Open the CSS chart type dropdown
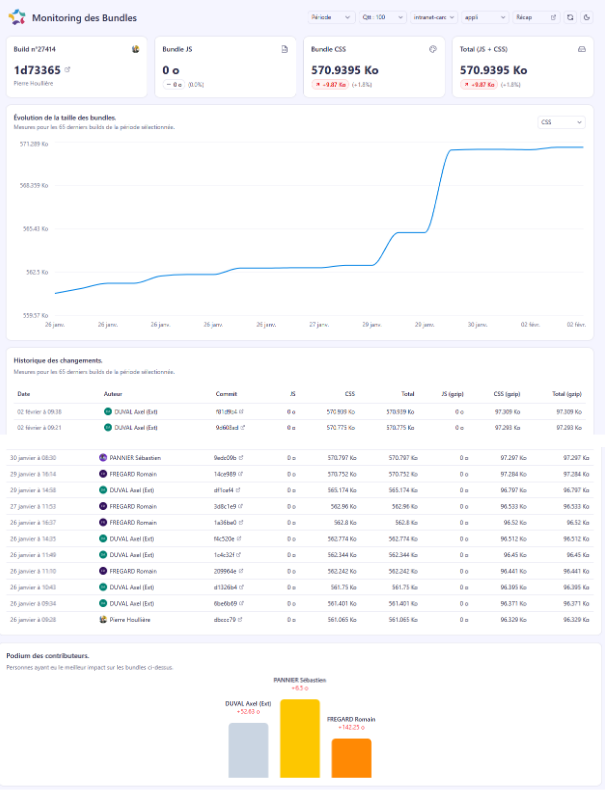This screenshot has width=605, height=790. click(x=560, y=122)
